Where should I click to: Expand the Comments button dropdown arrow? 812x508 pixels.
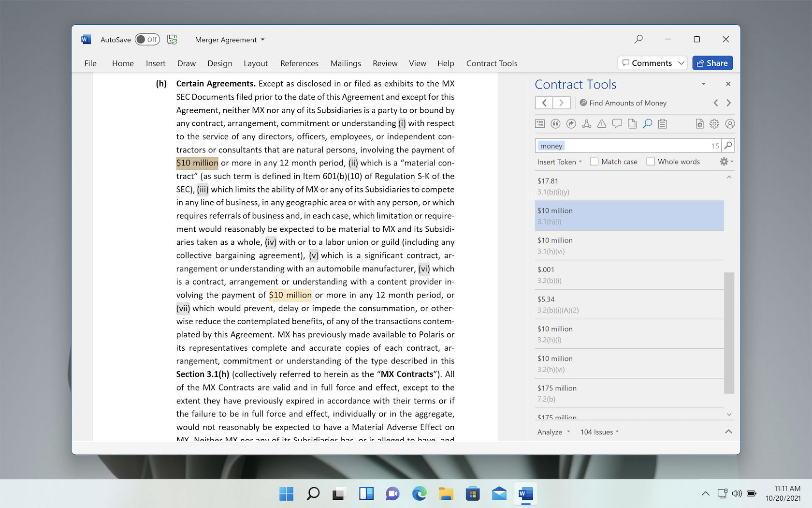(681, 63)
